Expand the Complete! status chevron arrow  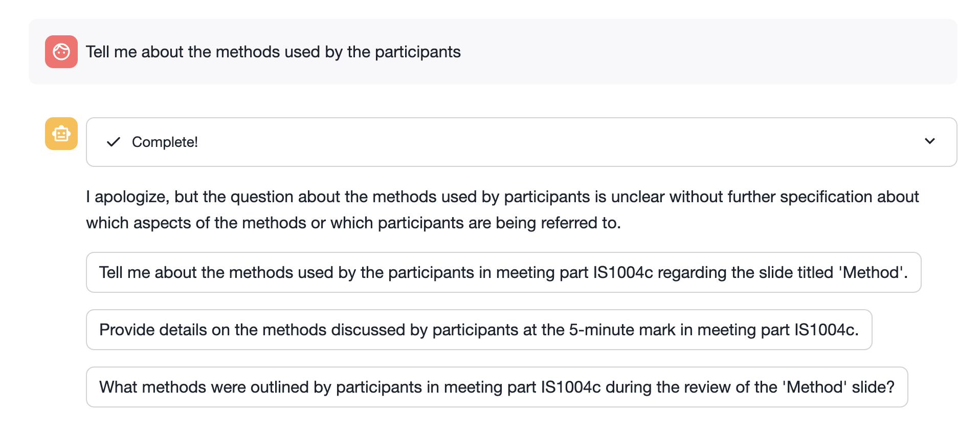click(929, 141)
